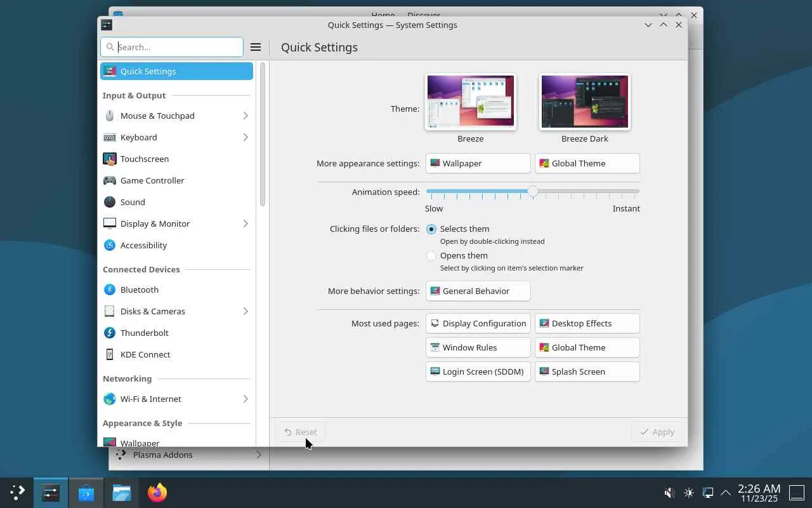Screen dimensions: 812x508
Task: Open Desktop Effects from Most used pages
Action: point(587,323)
